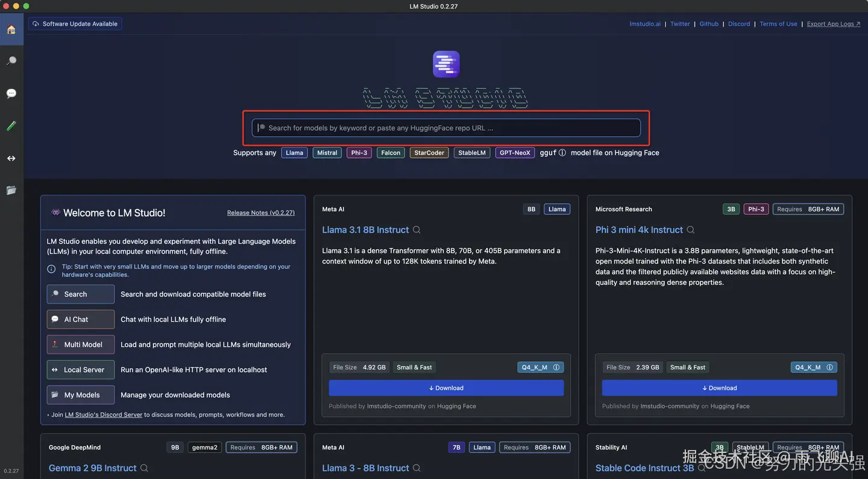Open the AI Chat bubble in sidebar
This screenshot has width=868, height=479.
(x=11, y=94)
